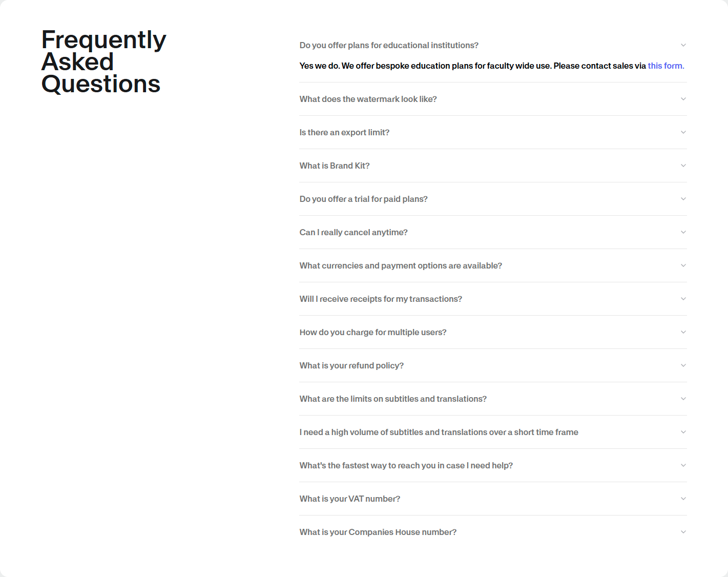The width and height of the screenshot is (728, 577).
Task: Click the 'this form' sales contact link
Action: 665,66
